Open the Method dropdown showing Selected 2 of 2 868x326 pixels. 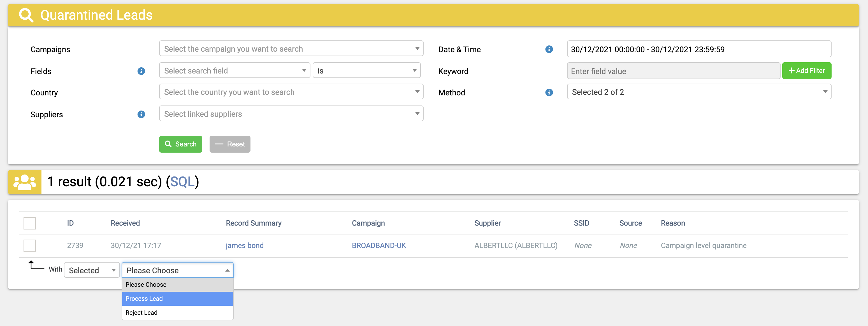[699, 92]
